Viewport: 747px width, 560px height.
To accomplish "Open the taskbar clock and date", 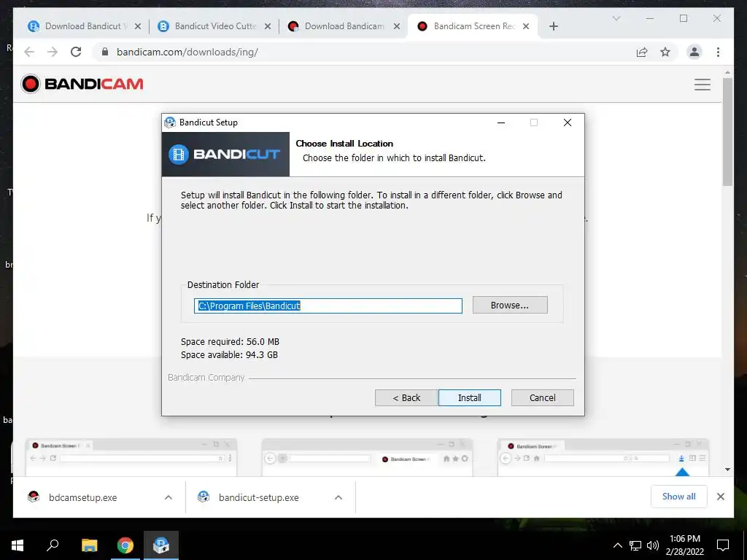I will point(684,545).
